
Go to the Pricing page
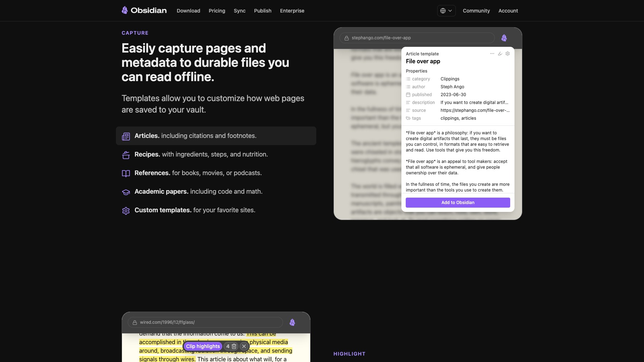(217, 11)
